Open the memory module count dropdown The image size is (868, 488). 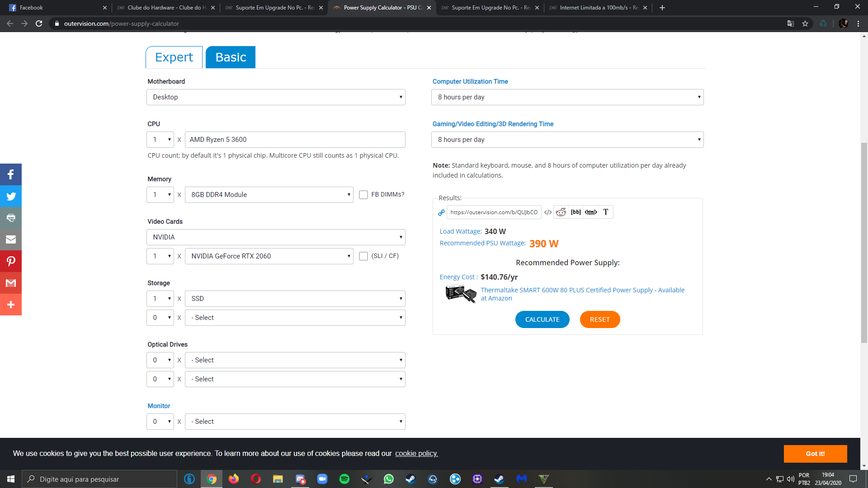coord(160,195)
